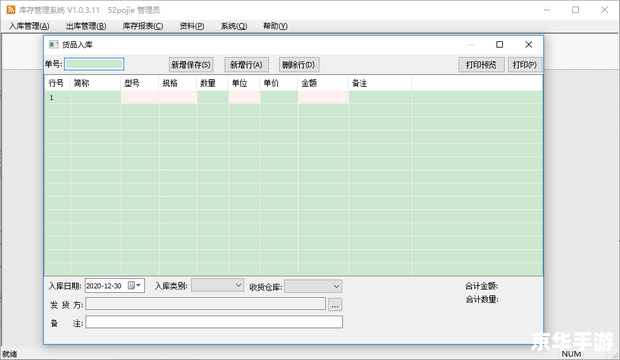The height and width of the screenshot is (360, 620).
Task: Click the 打印预览 button
Action: (x=481, y=65)
